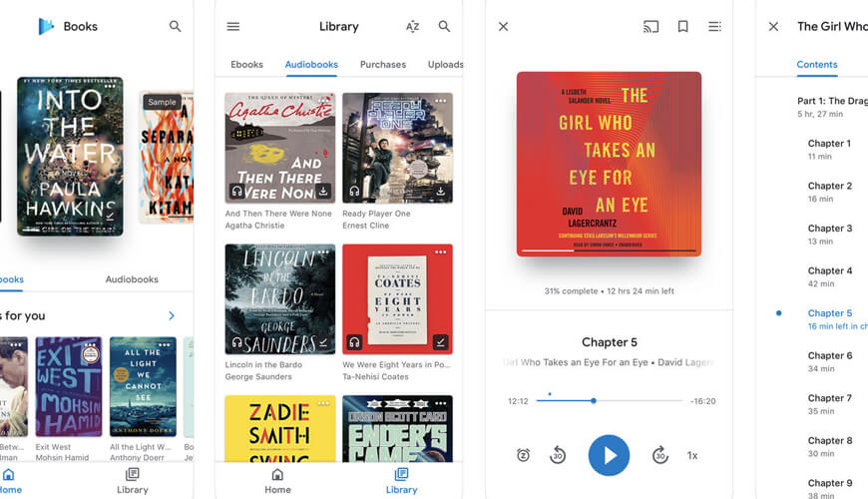Image resolution: width=868 pixels, height=499 pixels.
Task: Skip forward 30 seconds in the player
Action: (x=659, y=455)
